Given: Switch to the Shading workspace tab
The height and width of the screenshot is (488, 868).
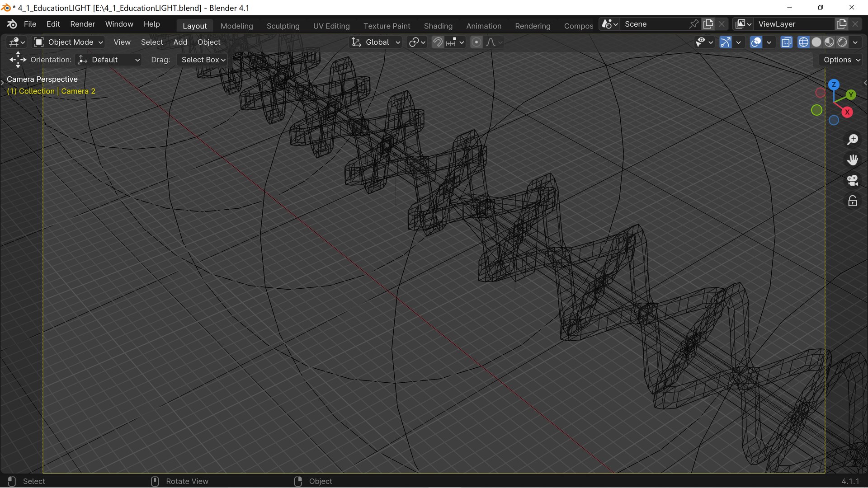Looking at the screenshot, I should pos(438,26).
